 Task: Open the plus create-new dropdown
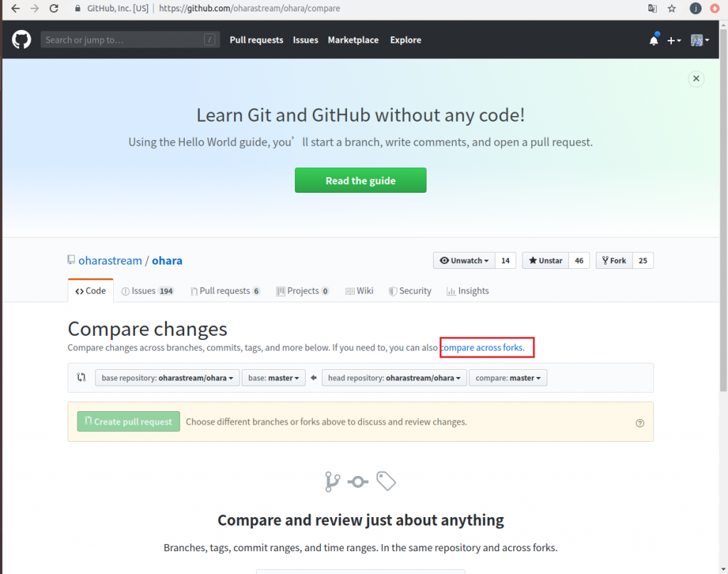674,41
